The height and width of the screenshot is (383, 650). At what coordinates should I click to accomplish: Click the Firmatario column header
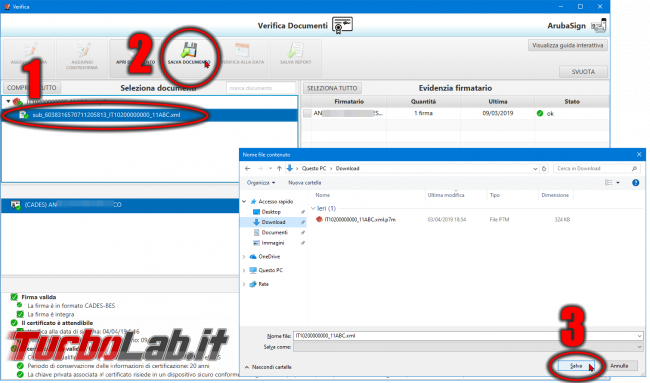coord(349,102)
